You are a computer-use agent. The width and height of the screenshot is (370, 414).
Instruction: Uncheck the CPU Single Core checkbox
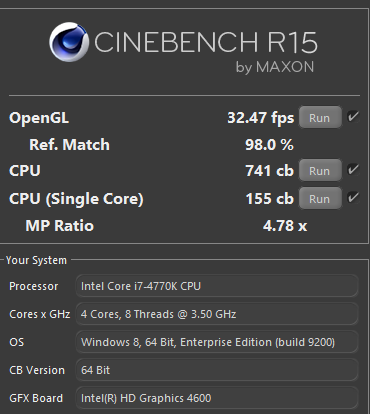point(353,198)
